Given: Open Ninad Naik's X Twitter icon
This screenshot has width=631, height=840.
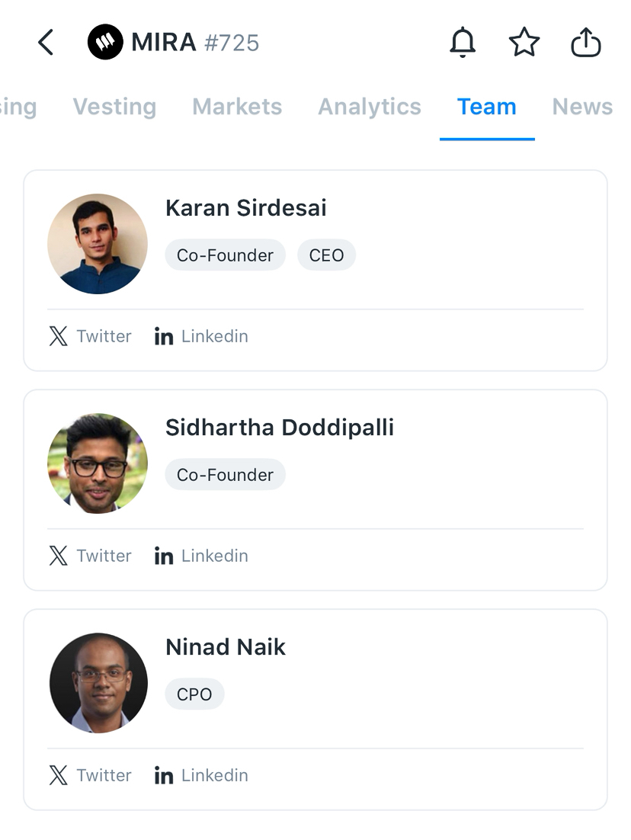Looking at the screenshot, I should click(x=59, y=775).
